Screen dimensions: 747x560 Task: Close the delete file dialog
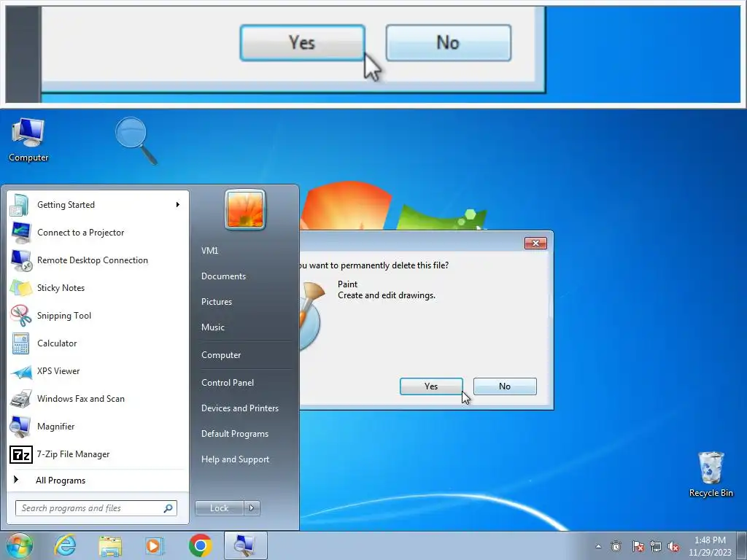coord(535,244)
